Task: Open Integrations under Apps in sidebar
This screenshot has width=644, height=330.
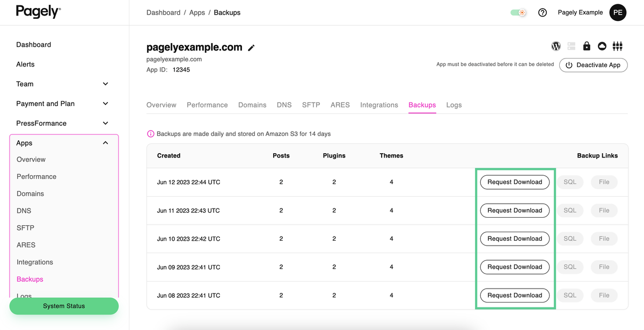Action: [35, 262]
